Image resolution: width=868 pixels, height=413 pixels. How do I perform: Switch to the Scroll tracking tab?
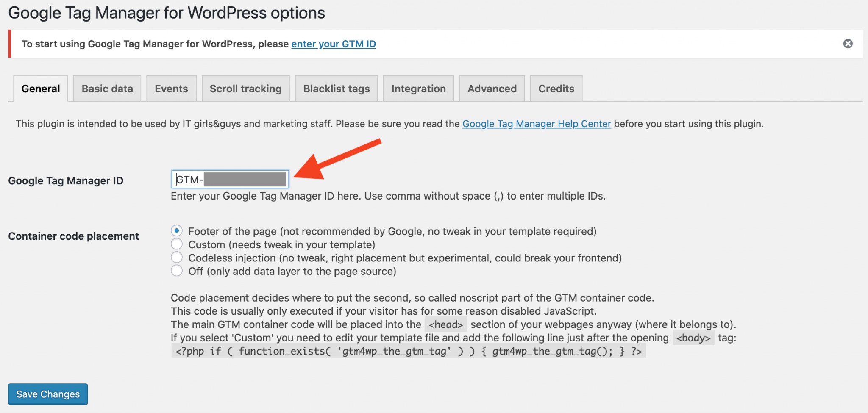(x=245, y=89)
